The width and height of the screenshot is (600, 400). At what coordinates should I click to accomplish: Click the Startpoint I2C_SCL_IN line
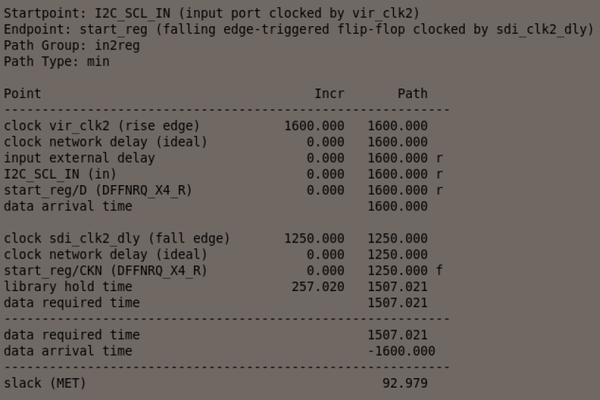(211, 13)
